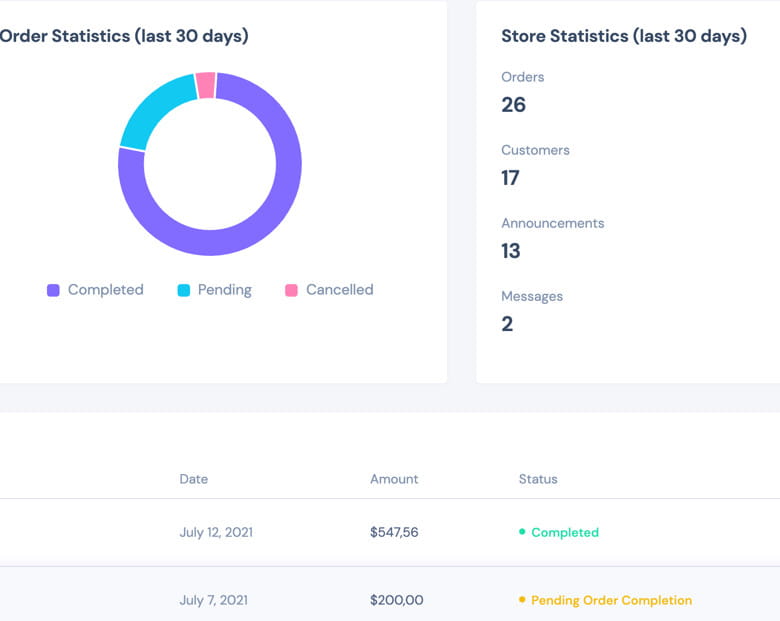Open the Pending Order Completion status

pyautogui.click(x=611, y=600)
